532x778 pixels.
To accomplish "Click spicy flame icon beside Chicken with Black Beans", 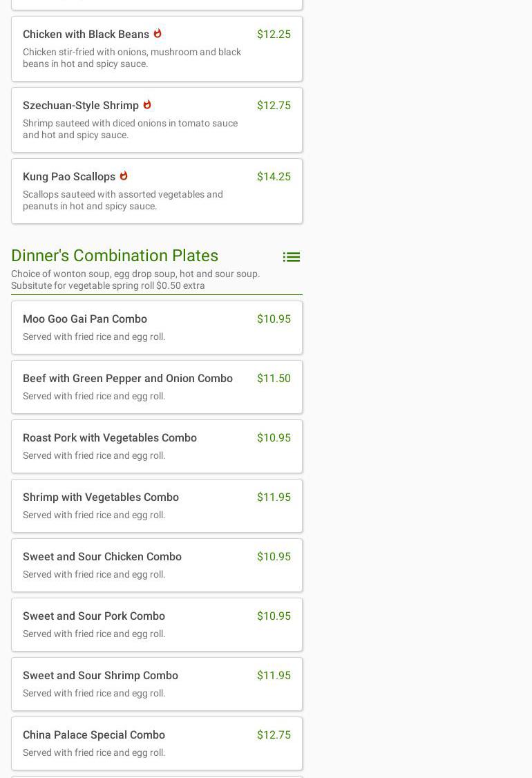I will coord(158,33).
